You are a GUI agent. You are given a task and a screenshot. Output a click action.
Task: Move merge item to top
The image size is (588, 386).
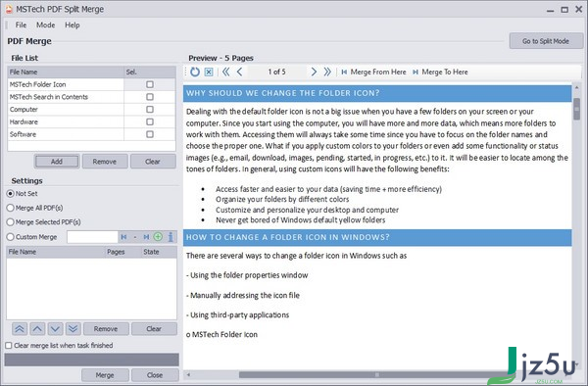point(20,329)
